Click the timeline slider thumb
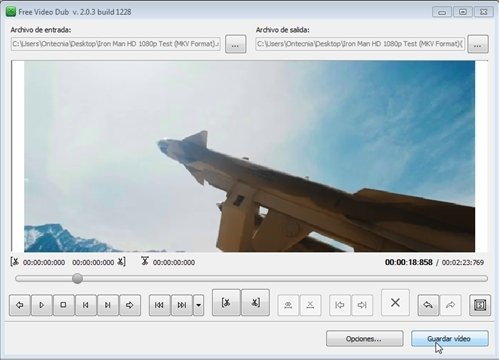The width and height of the screenshot is (499, 360). pos(77,279)
